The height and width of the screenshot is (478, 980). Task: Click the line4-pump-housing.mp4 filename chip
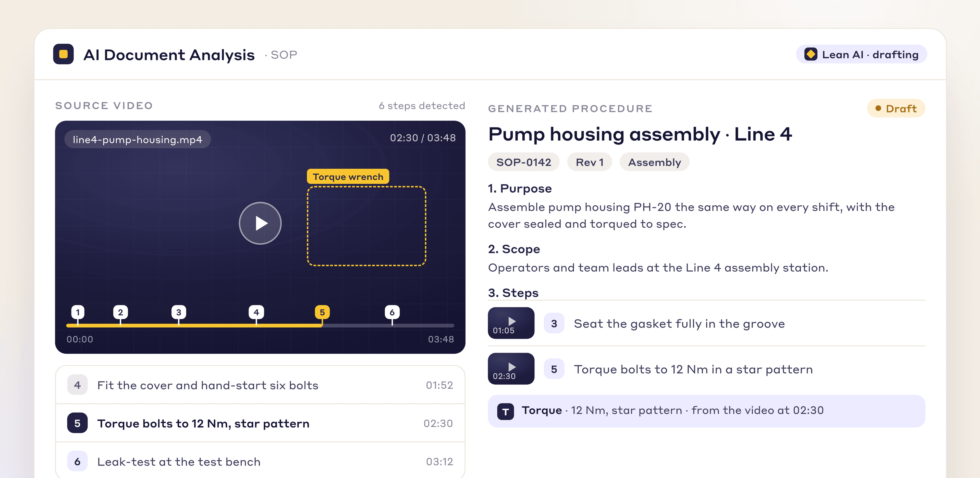pyautogui.click(x=137, y=140)
